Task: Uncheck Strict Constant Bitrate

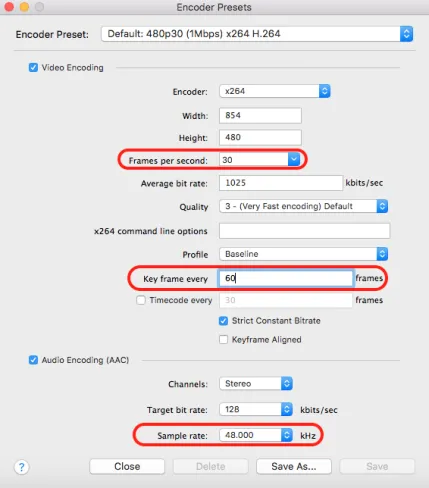Action: (x=223, y=321)
